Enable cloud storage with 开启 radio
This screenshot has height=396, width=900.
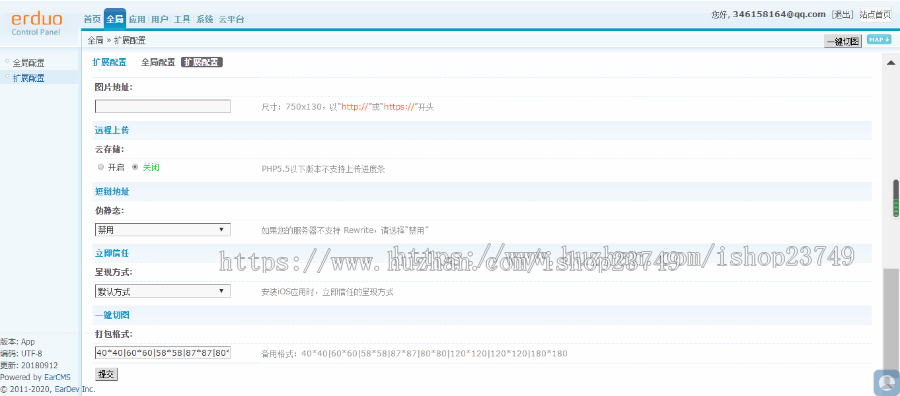[x=101, y=167]
